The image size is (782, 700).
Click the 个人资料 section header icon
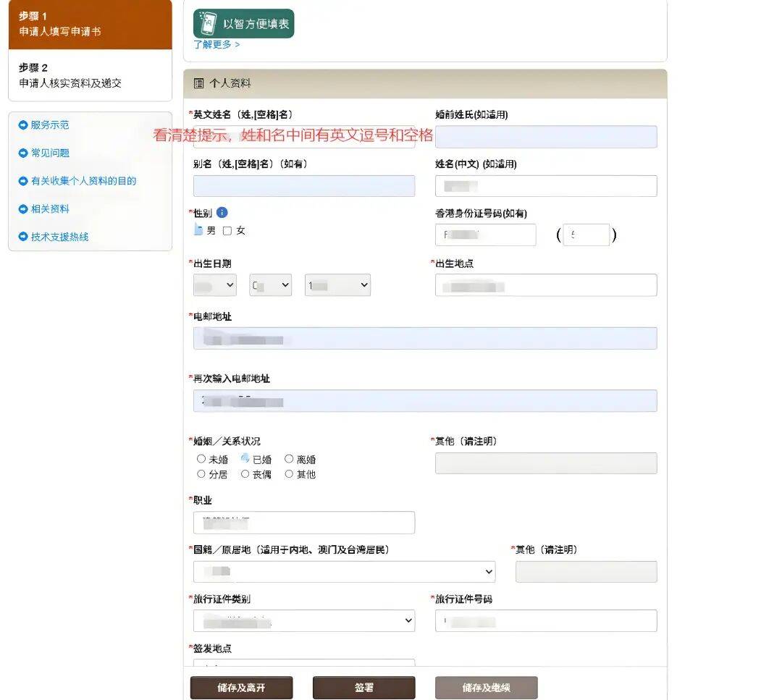point(199,84)
